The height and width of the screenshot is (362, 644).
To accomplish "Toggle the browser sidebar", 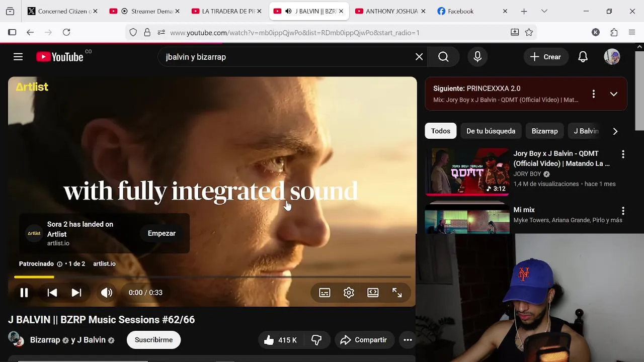I will [12, 32].
